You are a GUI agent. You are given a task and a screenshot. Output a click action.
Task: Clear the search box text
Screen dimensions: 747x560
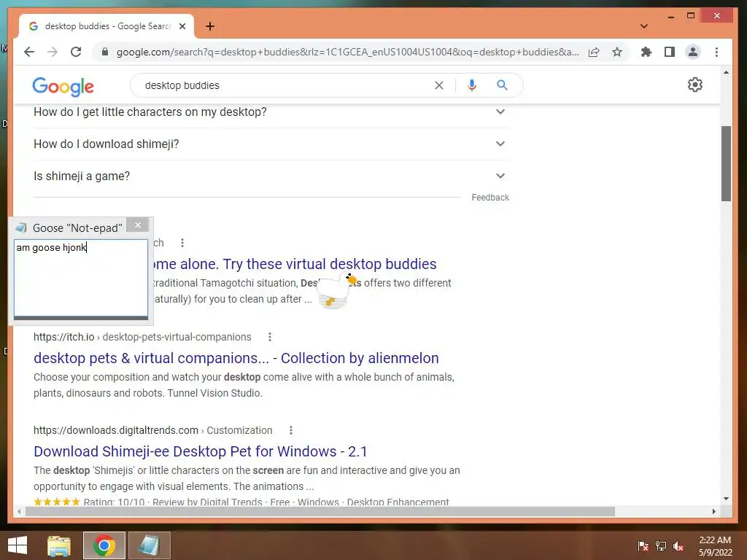(438, 85)
